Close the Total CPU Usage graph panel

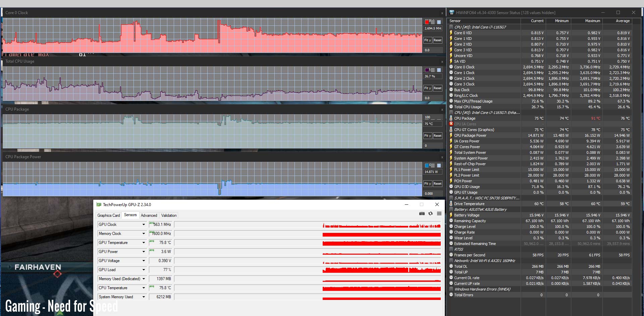click(442, 62)
